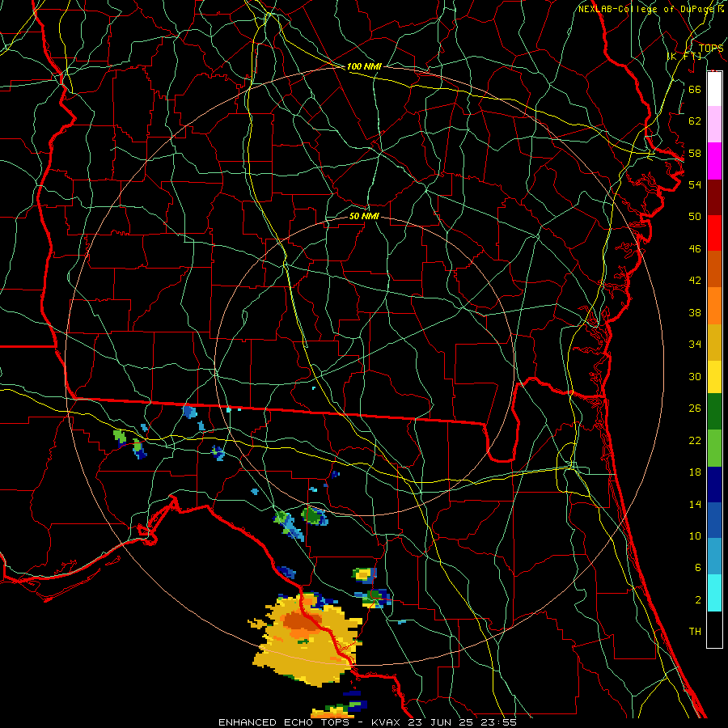Click the legend value '62'
Viewport: 728px width, 728px height.
coord(695,121)
